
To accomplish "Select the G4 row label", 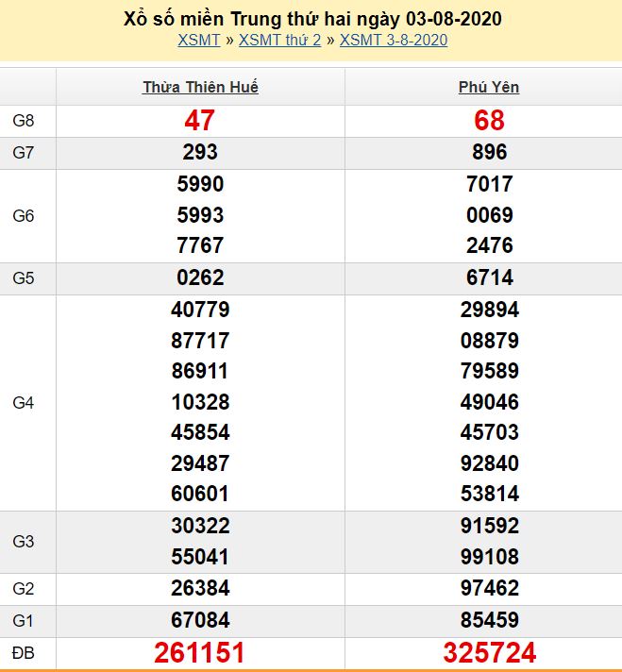I will (x=24, y=402).
